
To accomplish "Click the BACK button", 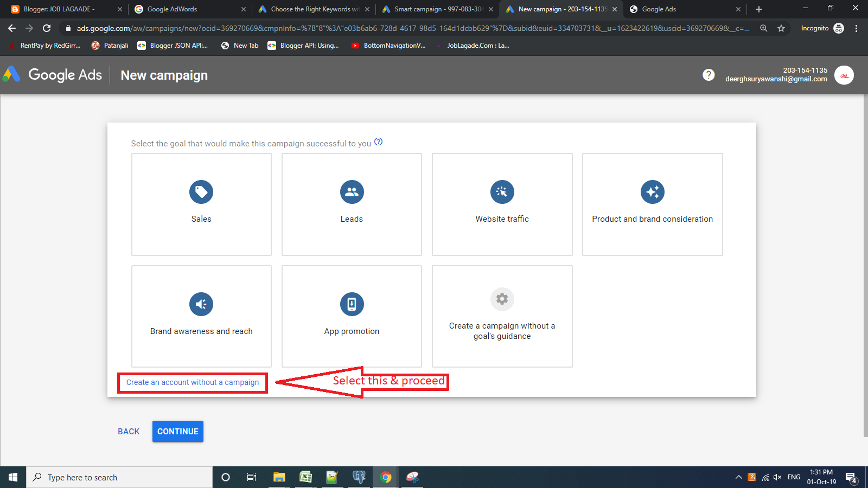I will point(129,432).
